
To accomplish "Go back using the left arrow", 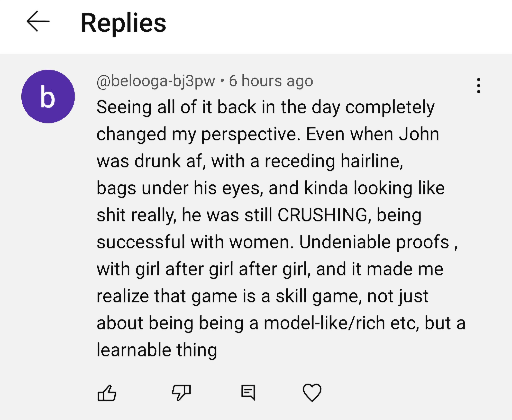I will 38,21.
